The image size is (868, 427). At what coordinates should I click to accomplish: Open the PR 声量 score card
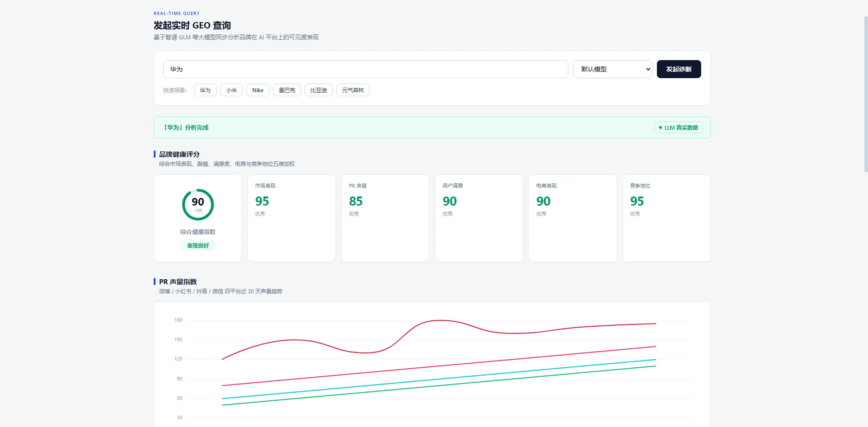(x=385, y=218)
